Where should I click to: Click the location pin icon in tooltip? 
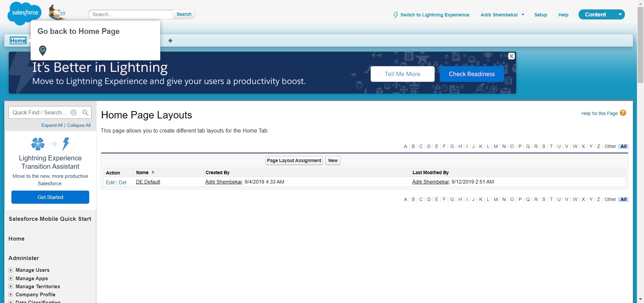(43, 50)
